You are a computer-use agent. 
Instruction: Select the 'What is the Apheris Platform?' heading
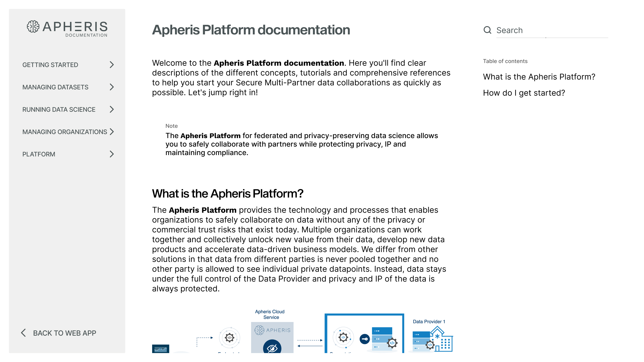pos(227,193)
